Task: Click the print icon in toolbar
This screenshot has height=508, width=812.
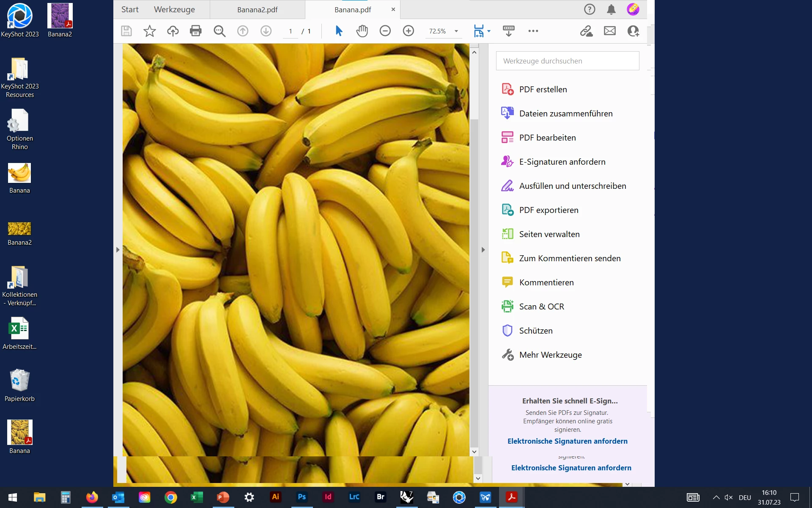Action: pyautogui.click(x=195, y=31)
